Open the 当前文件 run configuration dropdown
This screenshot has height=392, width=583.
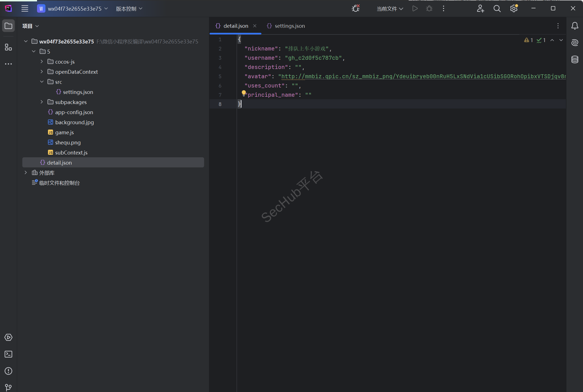[x=390, y=9]
